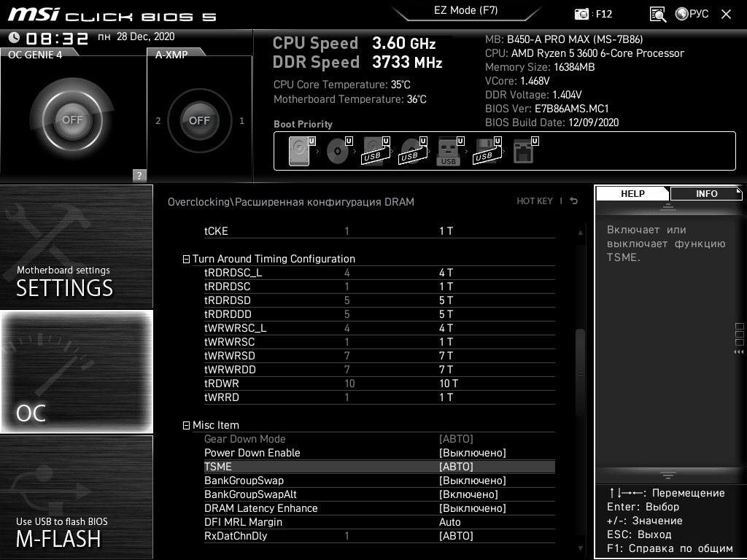Click the scroll up arrow of settings list
Viewport: 747px width, 560px height.
(580, 233)
